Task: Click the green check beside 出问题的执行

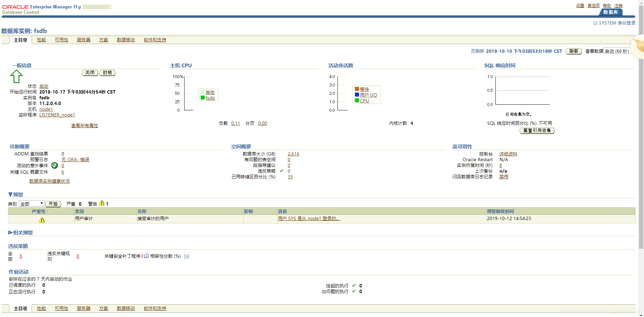Action: coord(354,291)
